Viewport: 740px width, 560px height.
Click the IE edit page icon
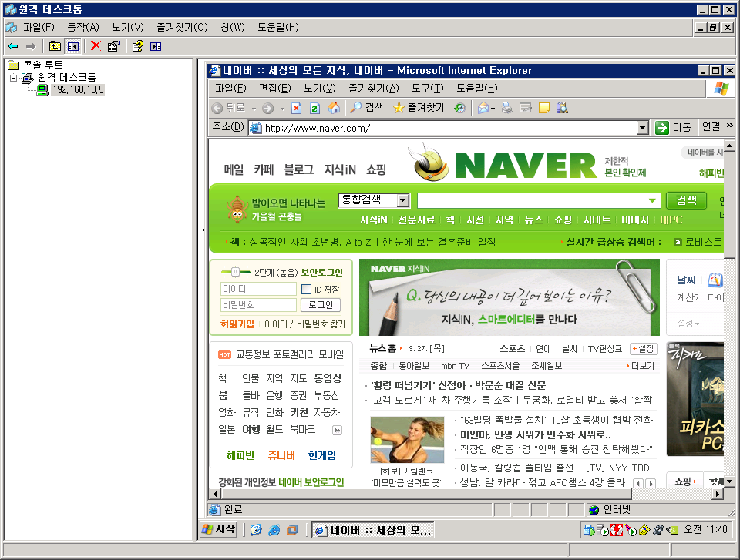click(x=525, y=109)
